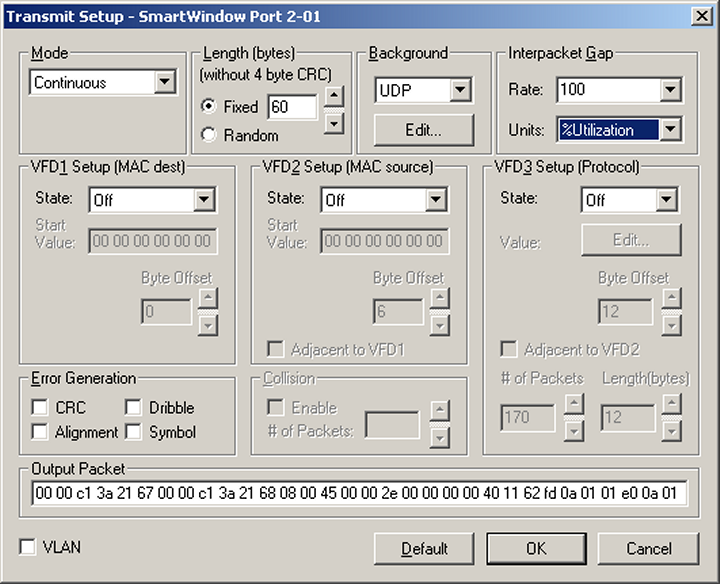Enable Dribble error checkbox

[x=133, y=407]
